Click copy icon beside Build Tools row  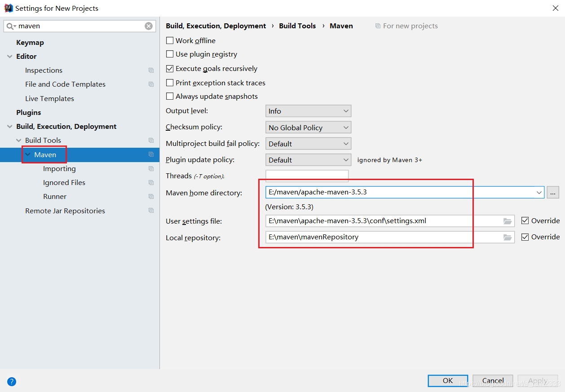point(151,141)
